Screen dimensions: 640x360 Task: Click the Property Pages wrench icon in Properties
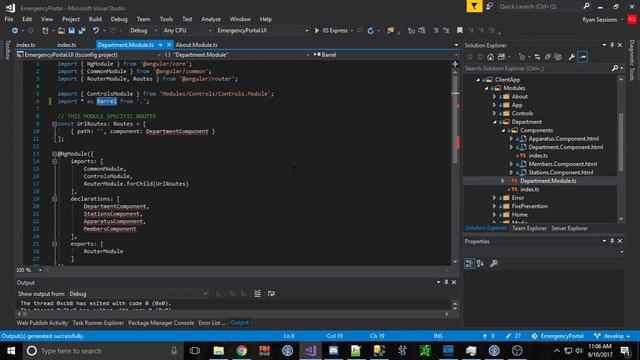click(493, 263)
